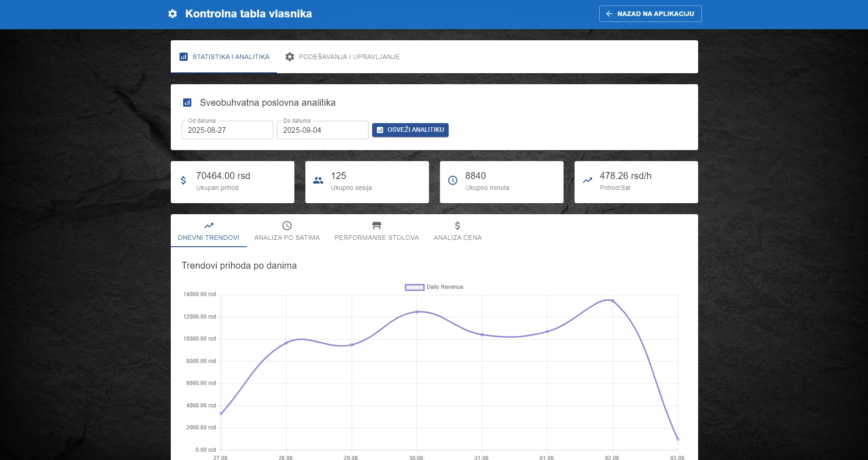Click the clock icon on Ukupno minuta card
Image resolution: width=868 pixels, height=460 pixels.
pos(453,180)
